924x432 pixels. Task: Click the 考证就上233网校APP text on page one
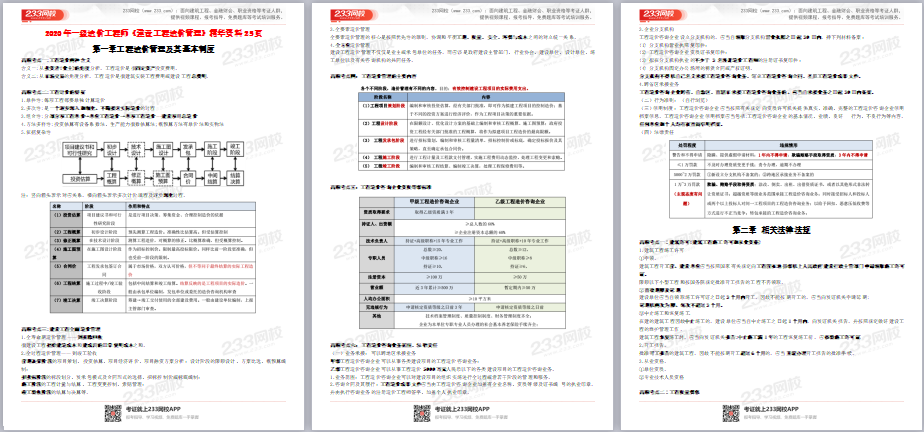tap(153, 410)
